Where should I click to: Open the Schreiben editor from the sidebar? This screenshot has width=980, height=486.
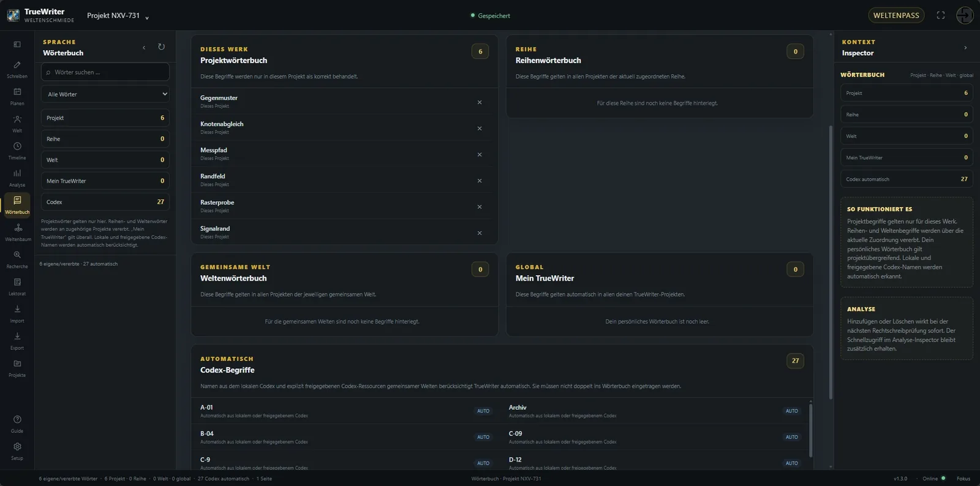click(x=17, y=69)
